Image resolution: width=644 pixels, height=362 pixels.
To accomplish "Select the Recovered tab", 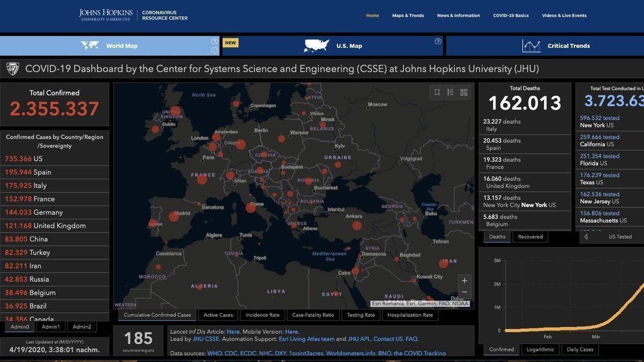I will [530, 237].
